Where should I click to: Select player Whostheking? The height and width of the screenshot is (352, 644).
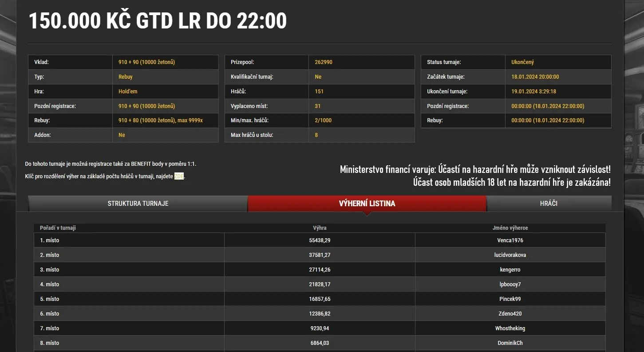(510, 328)
